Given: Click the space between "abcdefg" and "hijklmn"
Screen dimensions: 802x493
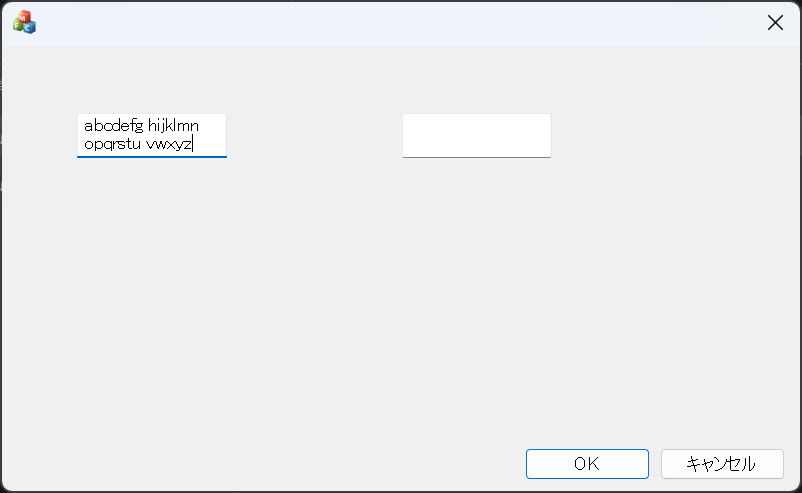Looking at the screenshot, I should (145, 126).
